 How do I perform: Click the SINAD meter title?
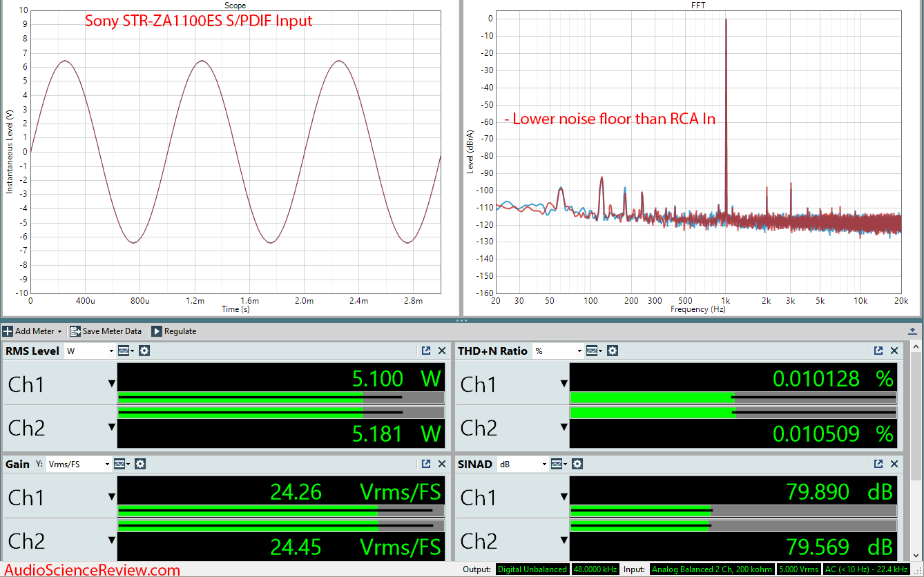click(x=476, y=464)
